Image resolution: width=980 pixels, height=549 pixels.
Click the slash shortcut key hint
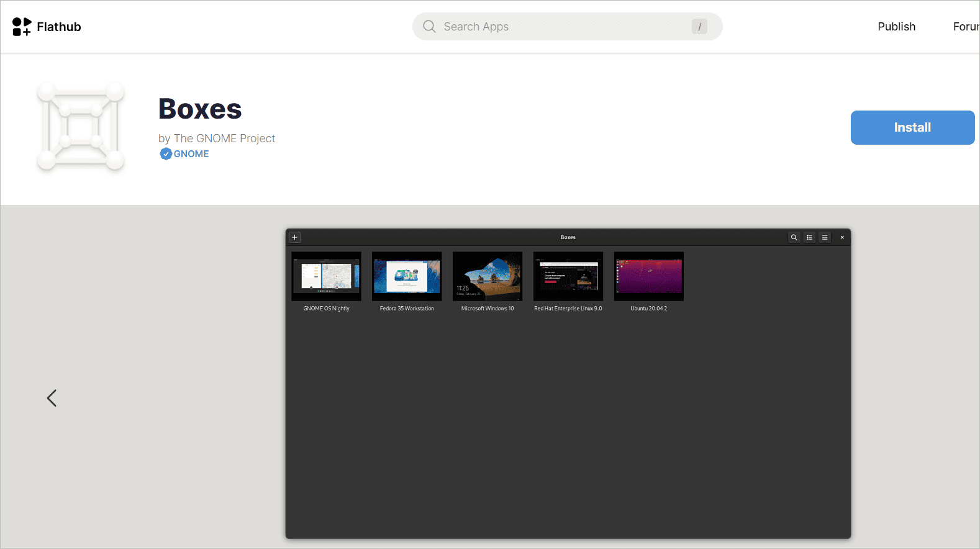(x=699, y=27)
